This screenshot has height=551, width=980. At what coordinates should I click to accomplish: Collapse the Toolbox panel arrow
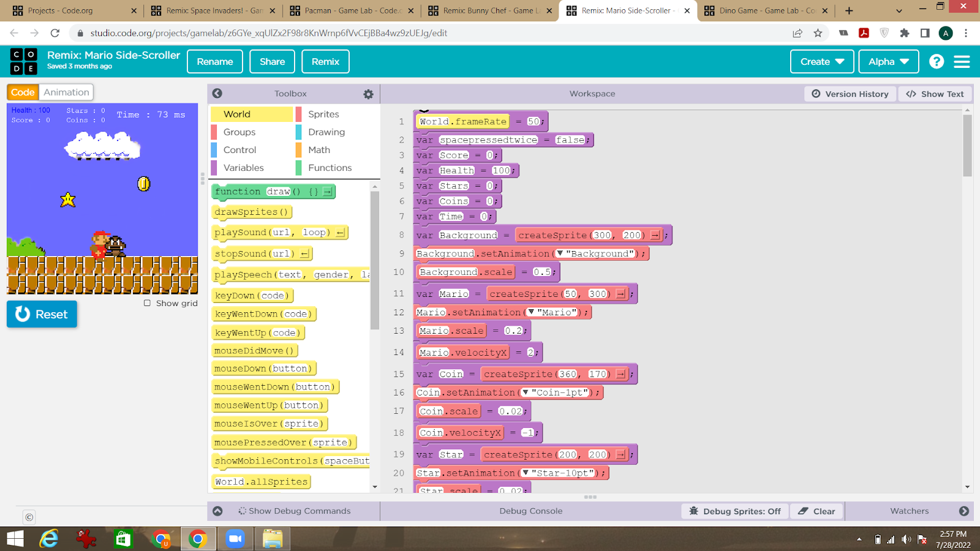[x=217, y=94]
